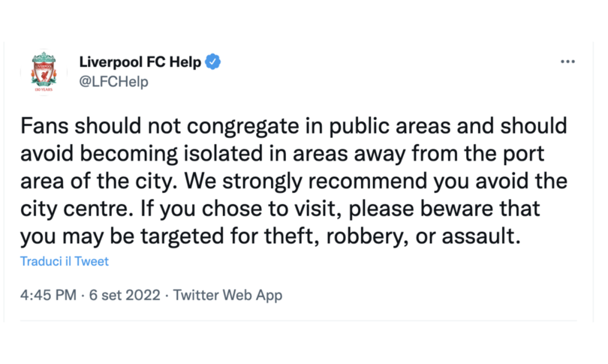Click "targeted for theft, robbery, or assault"

tap(330, 236)
